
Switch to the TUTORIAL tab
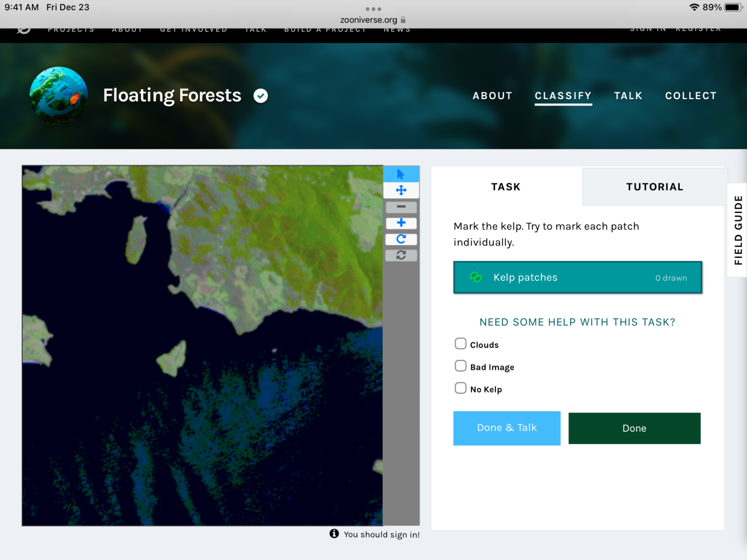tap(655, 187)
